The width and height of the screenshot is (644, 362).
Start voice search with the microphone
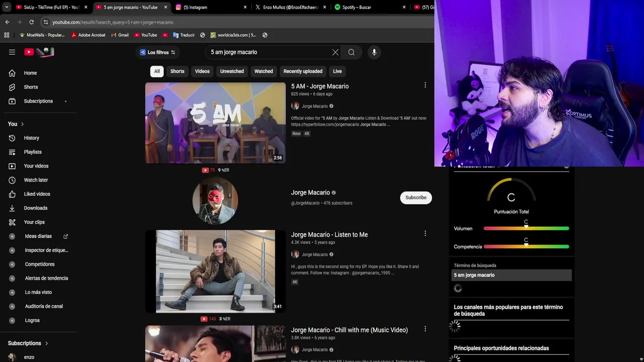coord(374,52)
